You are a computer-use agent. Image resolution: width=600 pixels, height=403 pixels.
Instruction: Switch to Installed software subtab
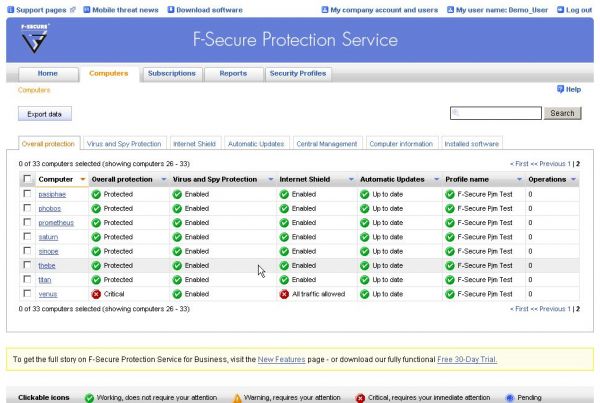(471, 144)
